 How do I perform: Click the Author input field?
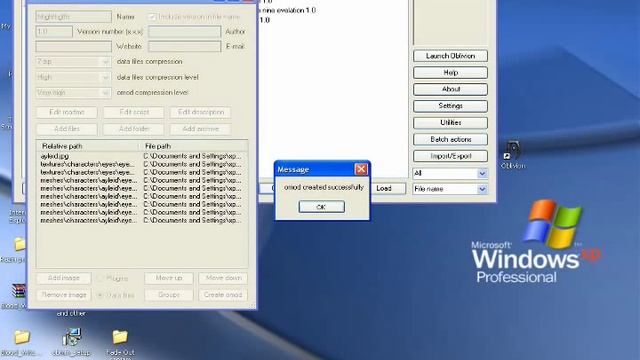click(x=184, y=31)
